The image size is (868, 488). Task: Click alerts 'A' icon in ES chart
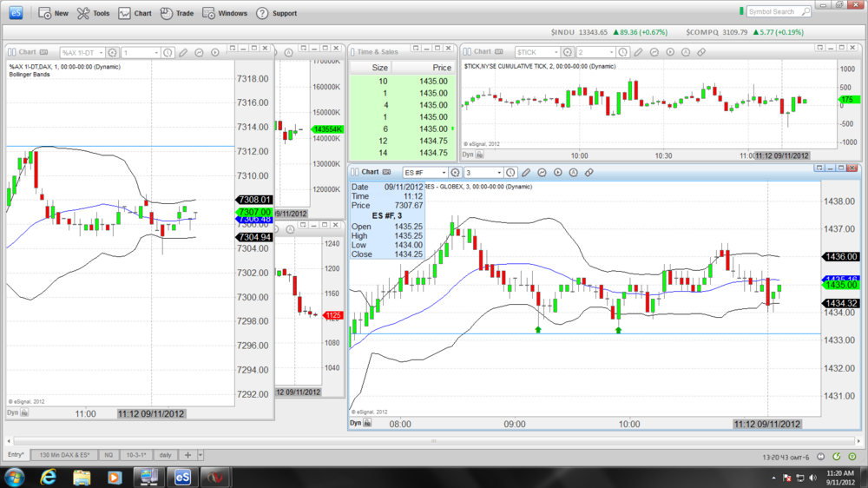(x=574, y=173)
